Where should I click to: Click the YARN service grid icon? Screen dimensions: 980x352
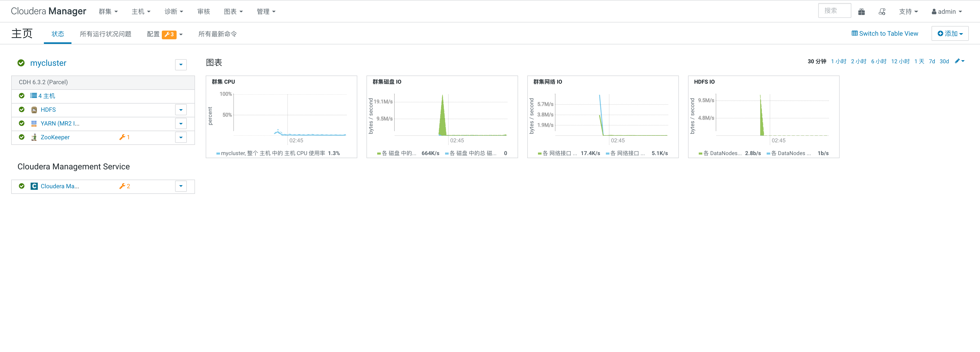[34, 123]
